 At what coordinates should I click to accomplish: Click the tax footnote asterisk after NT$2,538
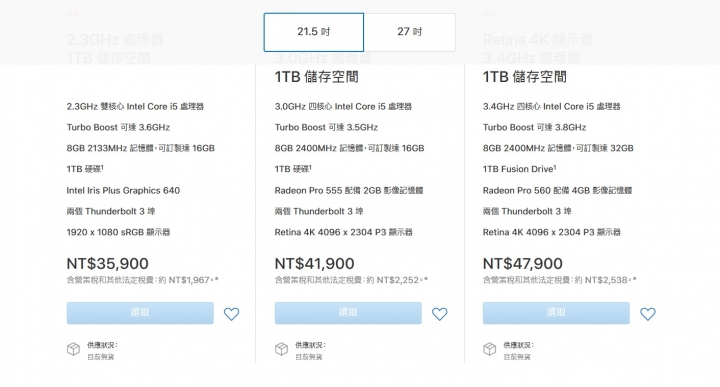(634, 279)
